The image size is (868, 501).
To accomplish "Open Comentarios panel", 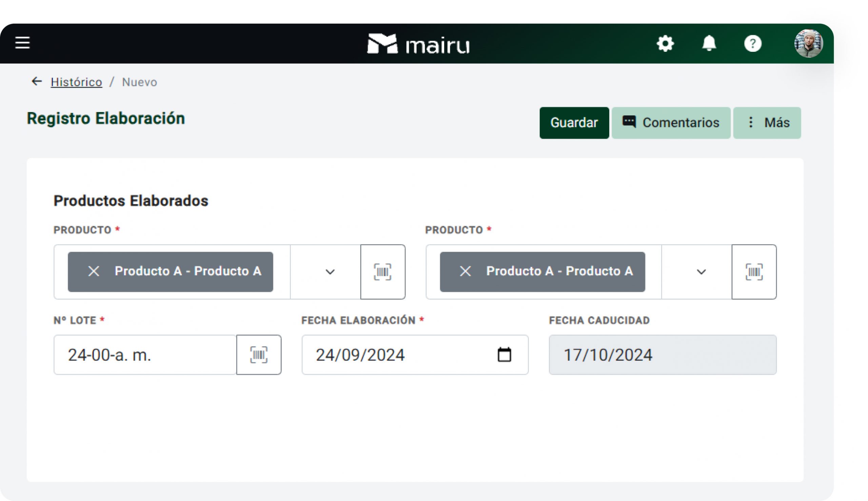I will 671,123.
